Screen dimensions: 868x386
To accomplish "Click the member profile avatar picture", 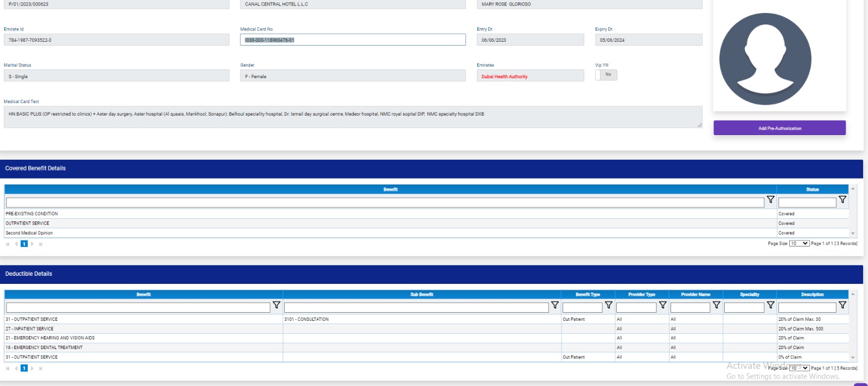I will (x=765, y=59).
